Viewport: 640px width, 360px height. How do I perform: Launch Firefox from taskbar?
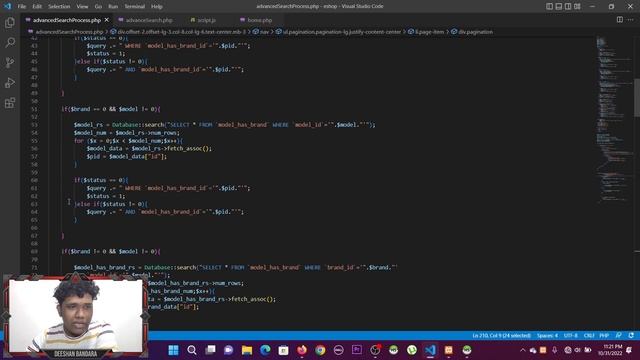tap(302, 350)
